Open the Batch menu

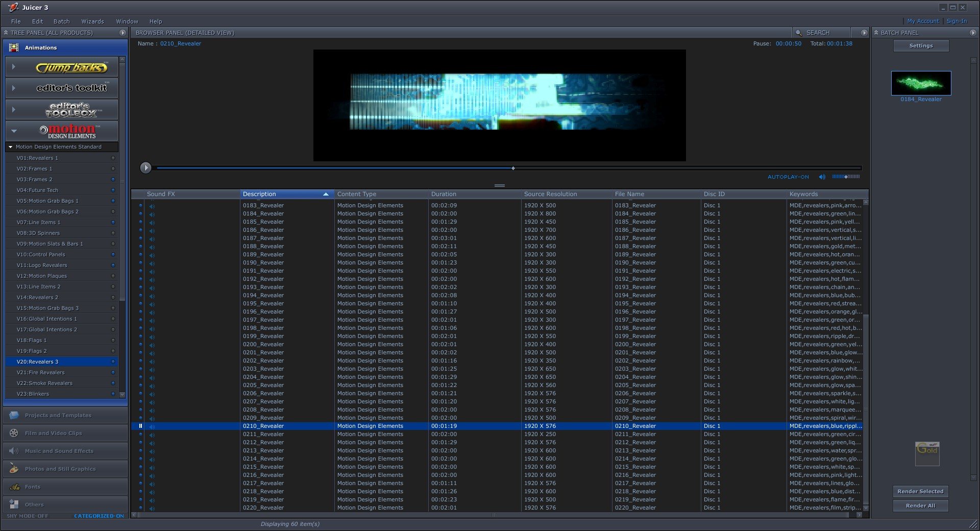pos(61,21)
